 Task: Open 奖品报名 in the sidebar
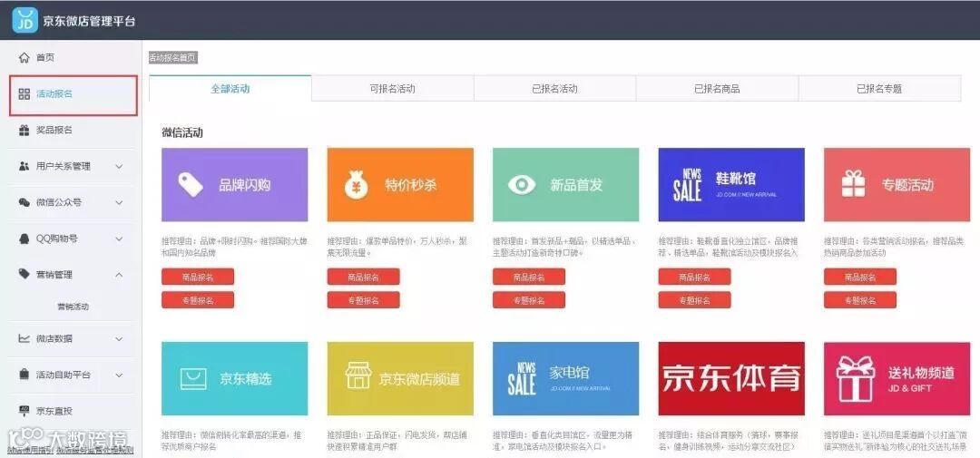[x=54, y=130]
